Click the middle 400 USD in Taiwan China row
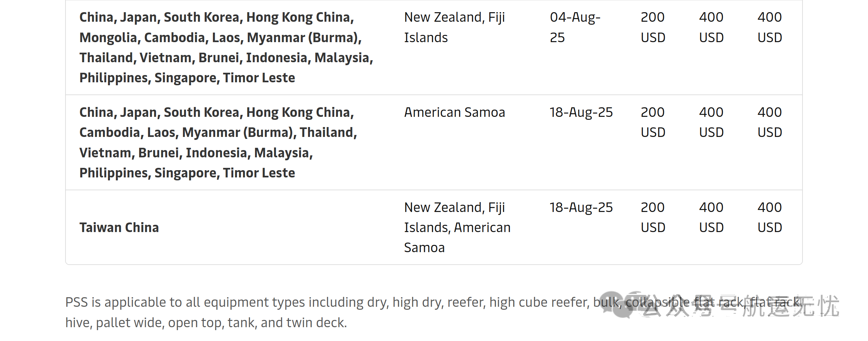868x341 pixels. point(711,217)
